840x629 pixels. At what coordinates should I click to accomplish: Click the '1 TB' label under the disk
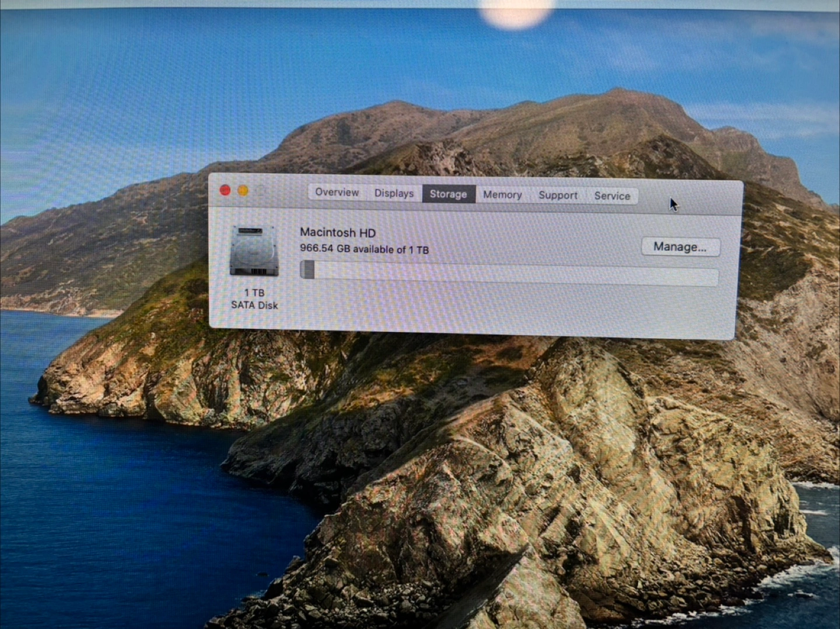(254, 293)
